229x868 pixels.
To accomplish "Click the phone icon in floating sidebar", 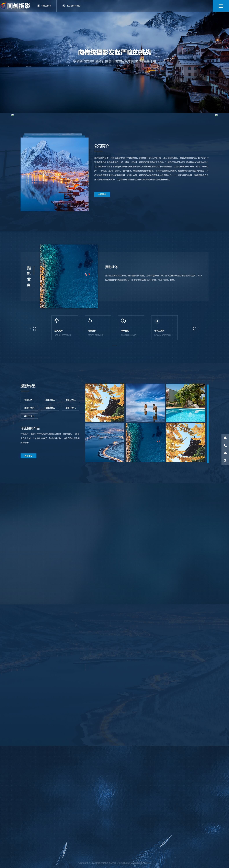I will [225, 445].
